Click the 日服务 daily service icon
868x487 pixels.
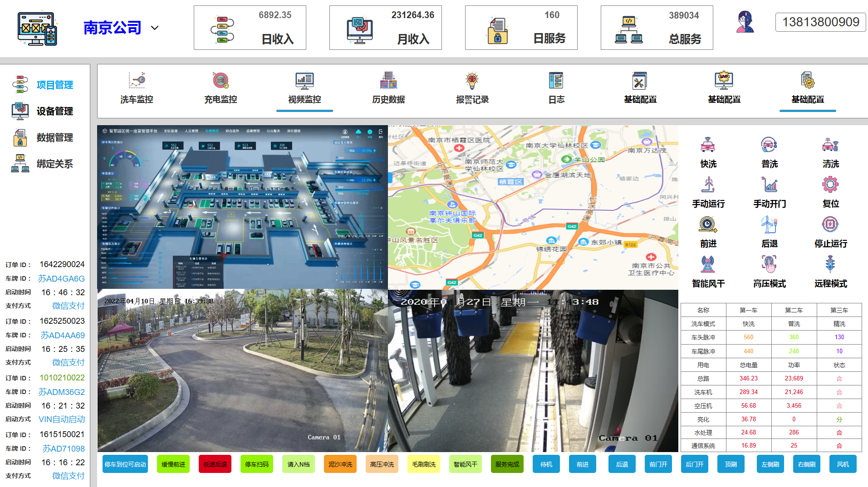[497, 30]
